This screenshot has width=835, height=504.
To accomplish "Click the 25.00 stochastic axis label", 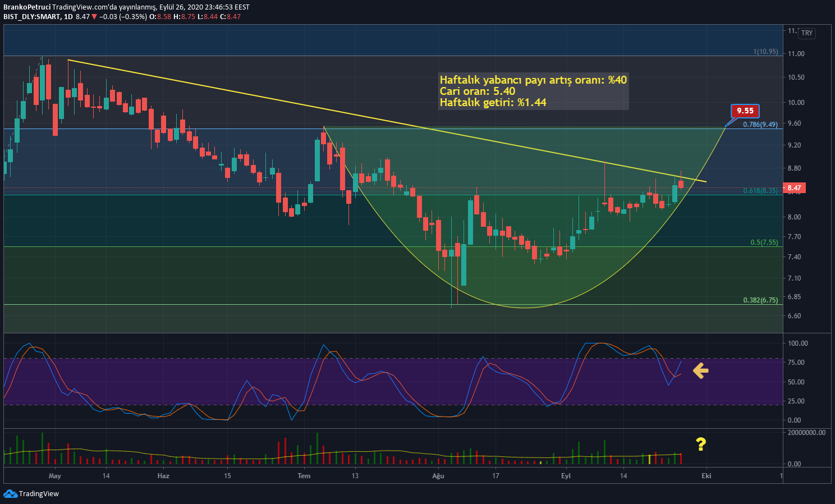I will [x=796, y=401].
